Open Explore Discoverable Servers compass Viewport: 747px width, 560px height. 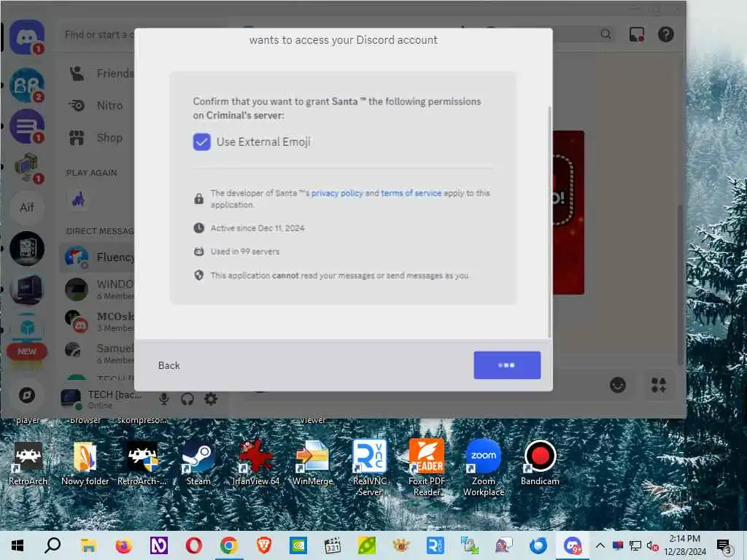point(27,395)
